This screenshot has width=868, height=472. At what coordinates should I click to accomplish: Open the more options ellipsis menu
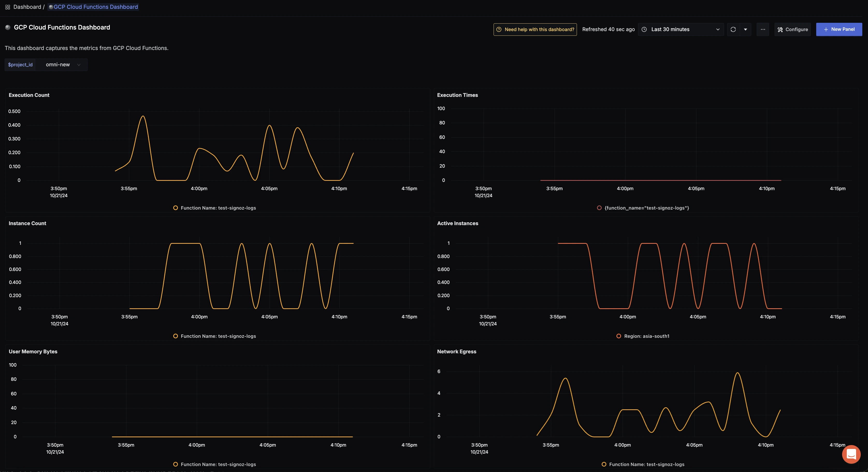(x=763, y=30)
